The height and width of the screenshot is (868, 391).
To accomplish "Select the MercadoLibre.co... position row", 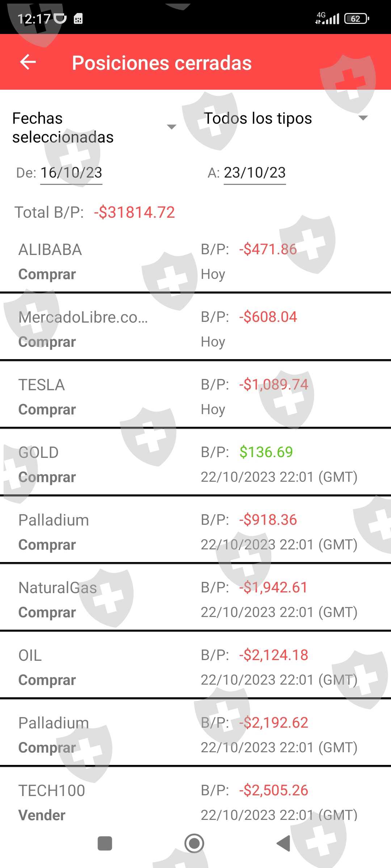I will pyautogui.click(x=195, y=329).
